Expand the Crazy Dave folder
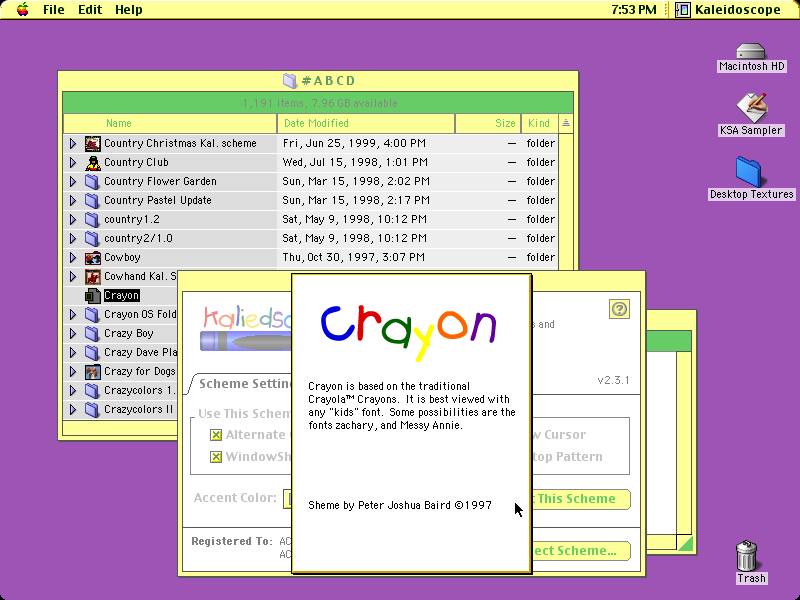800x600 pixels. 73,352
